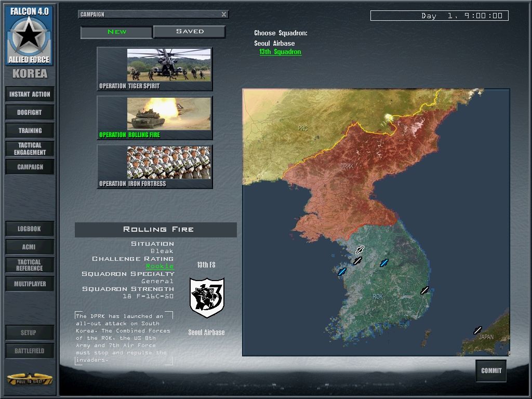532x399 pixels.
Task: Switch to the Saved campaigns tab
Action: point(190,32)
